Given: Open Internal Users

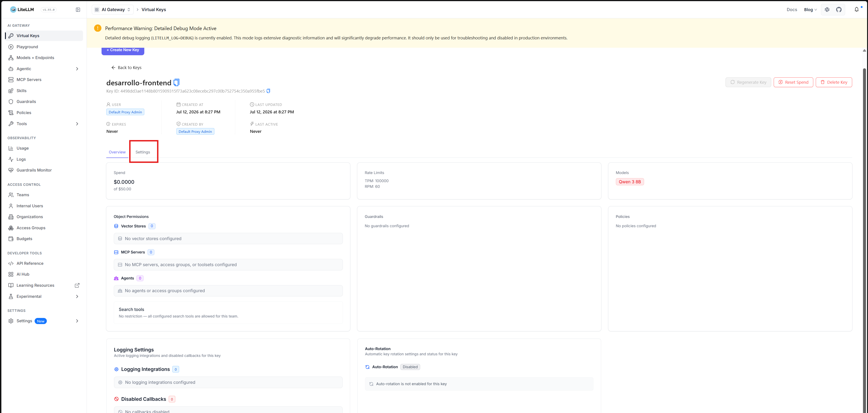Looking at the screenshot, I should pyautogui.click(x=44, y=206).
